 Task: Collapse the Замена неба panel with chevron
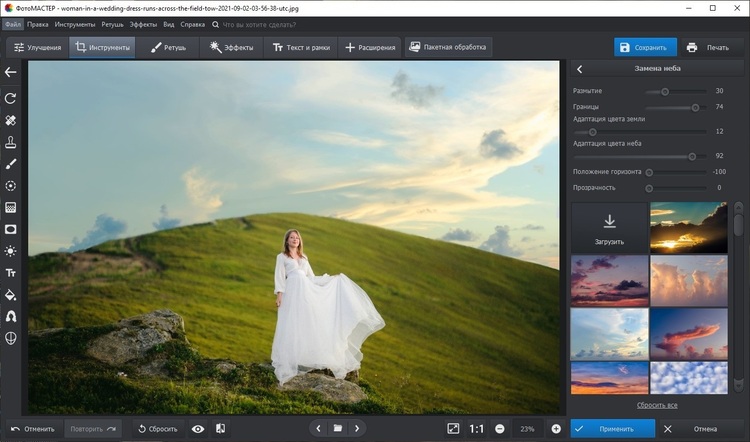click(x=581, y=69)
